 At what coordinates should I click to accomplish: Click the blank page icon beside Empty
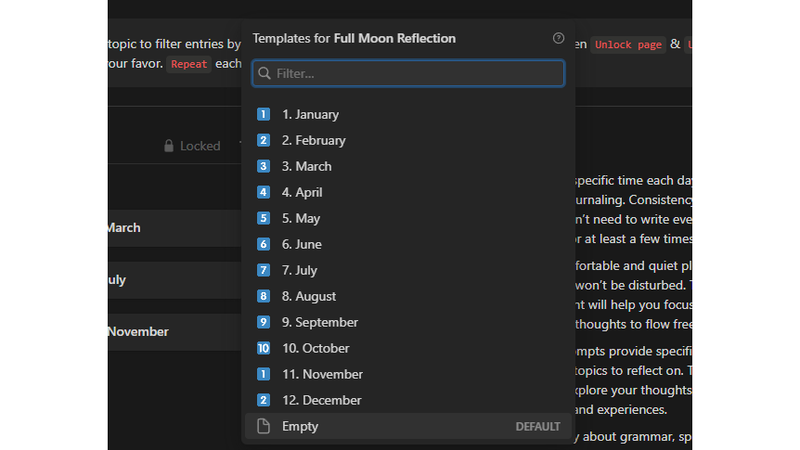click(x=263, y=426)
